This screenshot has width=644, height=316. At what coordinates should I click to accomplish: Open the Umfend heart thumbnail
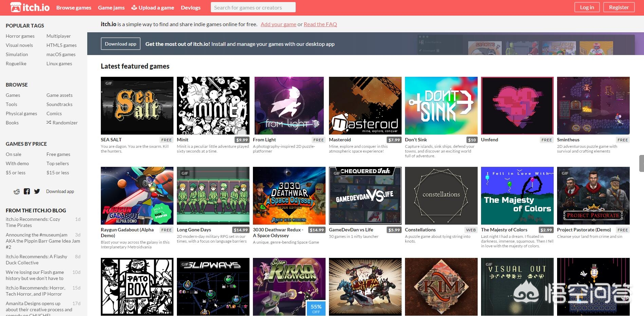[x=517, y=106]
